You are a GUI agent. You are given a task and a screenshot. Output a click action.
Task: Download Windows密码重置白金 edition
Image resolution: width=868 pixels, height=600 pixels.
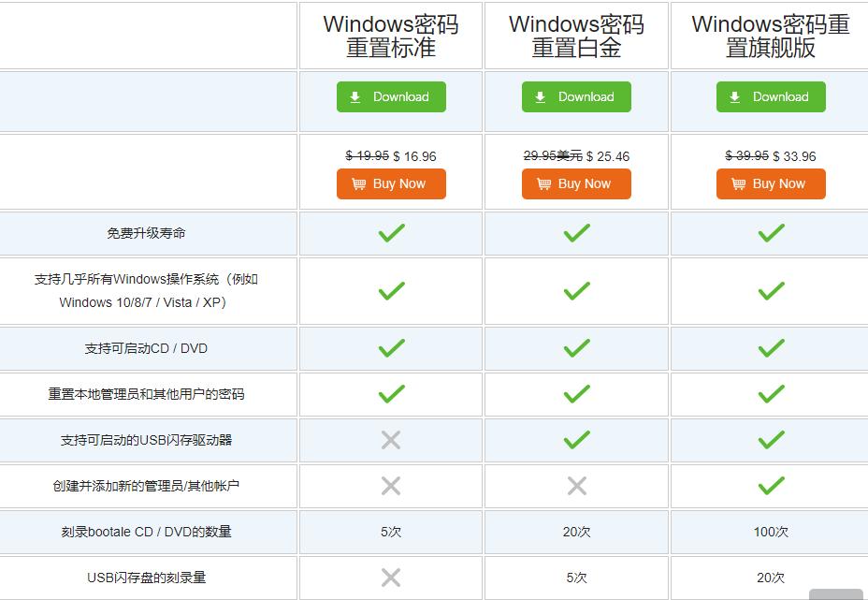(576, 97)
